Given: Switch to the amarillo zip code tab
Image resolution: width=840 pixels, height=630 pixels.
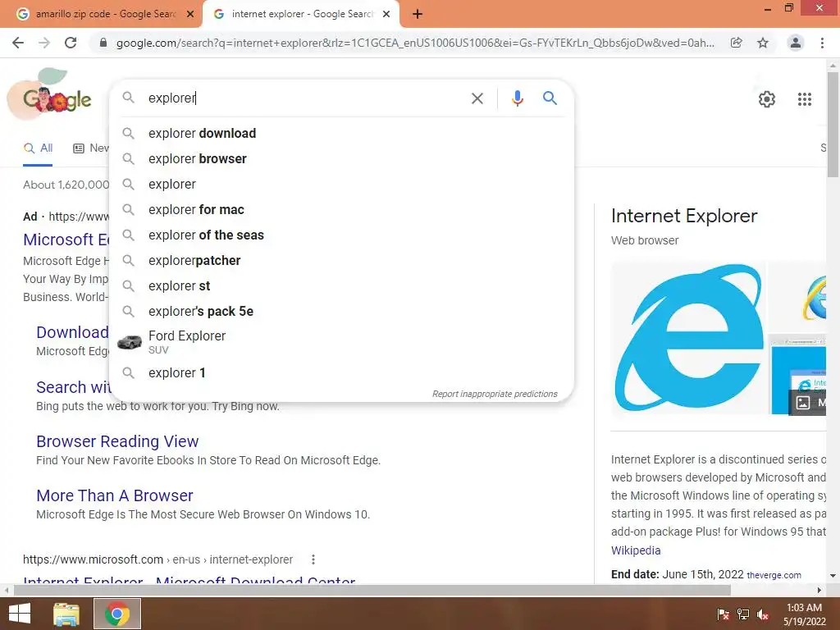Looking at the screenshot, I should (105, 14).
